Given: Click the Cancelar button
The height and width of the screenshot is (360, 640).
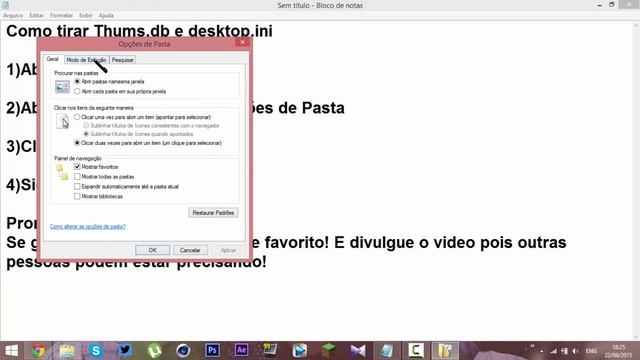Looking at the screenshot, I should click(x=190, y=250).
